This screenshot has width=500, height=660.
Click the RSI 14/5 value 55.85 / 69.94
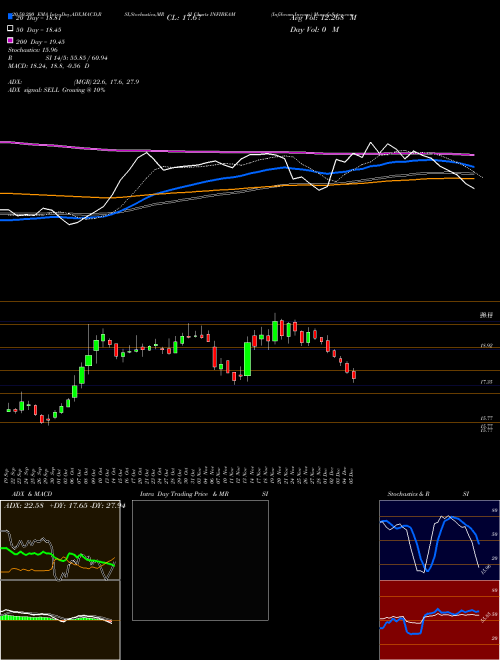coord(77,58)
